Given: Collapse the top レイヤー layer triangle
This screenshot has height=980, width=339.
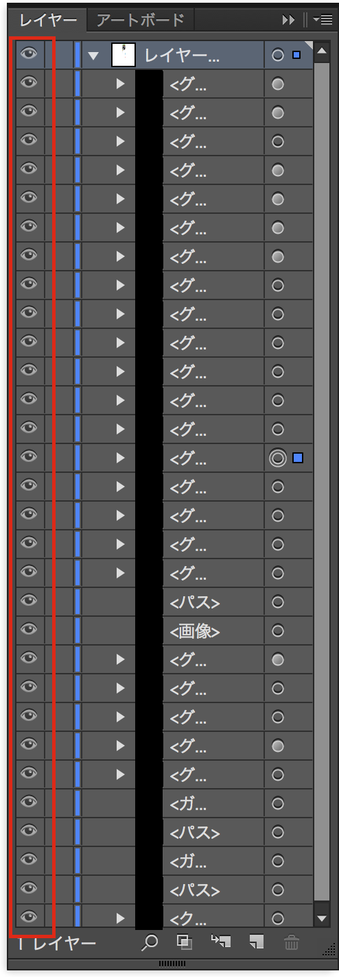Looking at the screenshot, I should [94, 56].
